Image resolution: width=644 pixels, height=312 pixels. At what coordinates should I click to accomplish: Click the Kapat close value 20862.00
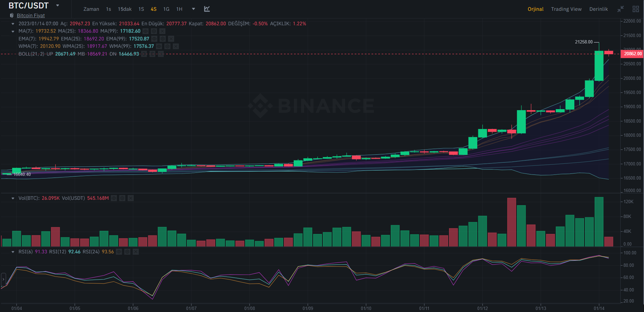pos(216,24)
